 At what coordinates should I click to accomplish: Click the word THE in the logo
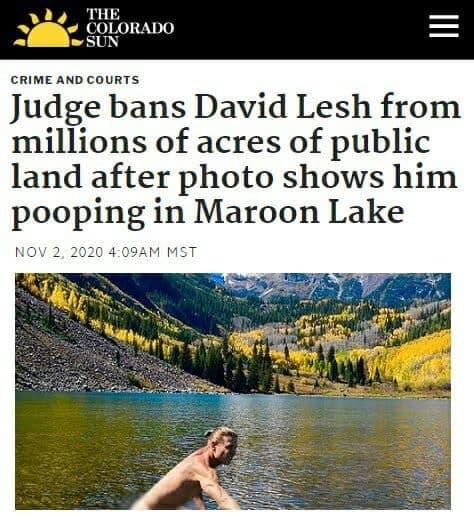pyautogui.click(x=103, y=14)
